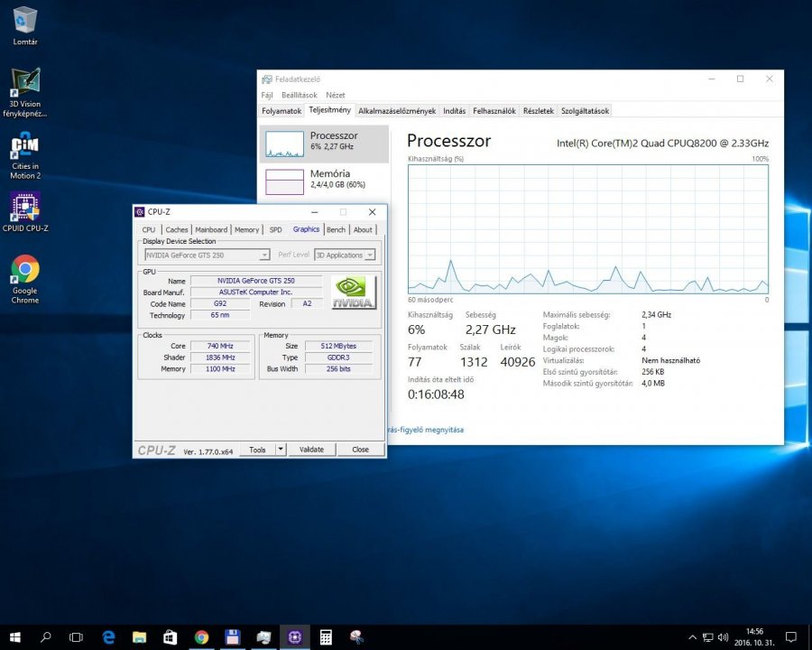Click the volume speaker tray icon

[723, 637]
